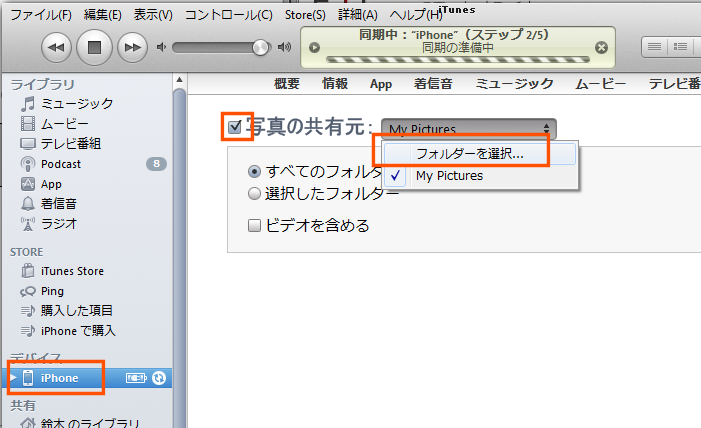The image size is (701, 428).
Task: Open the My Pictures source dropdown
Action: click(468, 129)
